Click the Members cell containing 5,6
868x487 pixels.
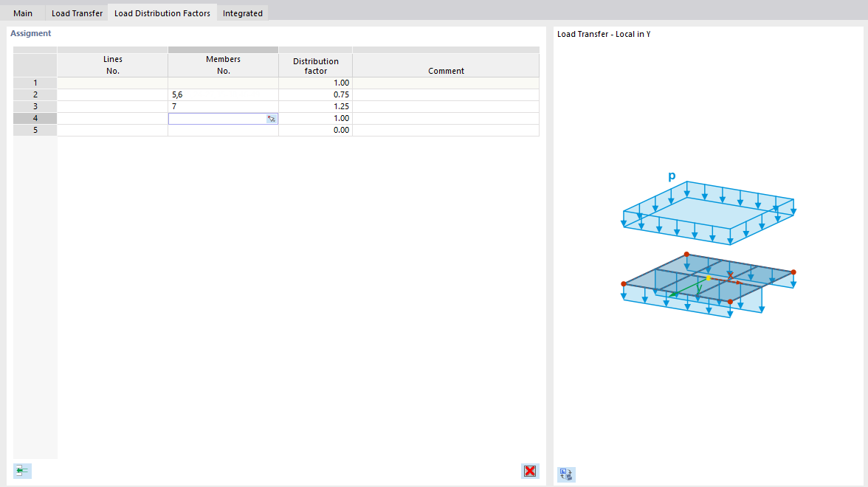point(223,94)
